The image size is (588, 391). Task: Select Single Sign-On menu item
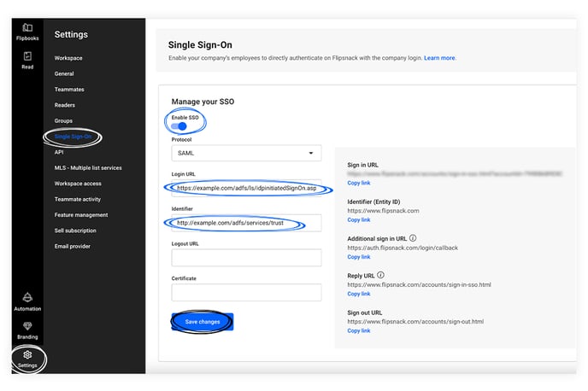[x=73, y=137]
